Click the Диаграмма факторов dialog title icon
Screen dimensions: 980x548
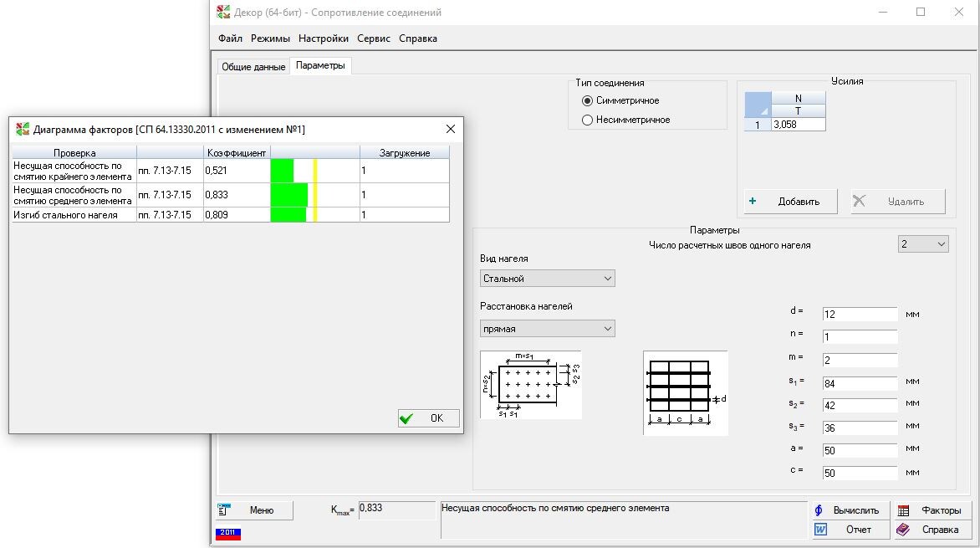23,130
